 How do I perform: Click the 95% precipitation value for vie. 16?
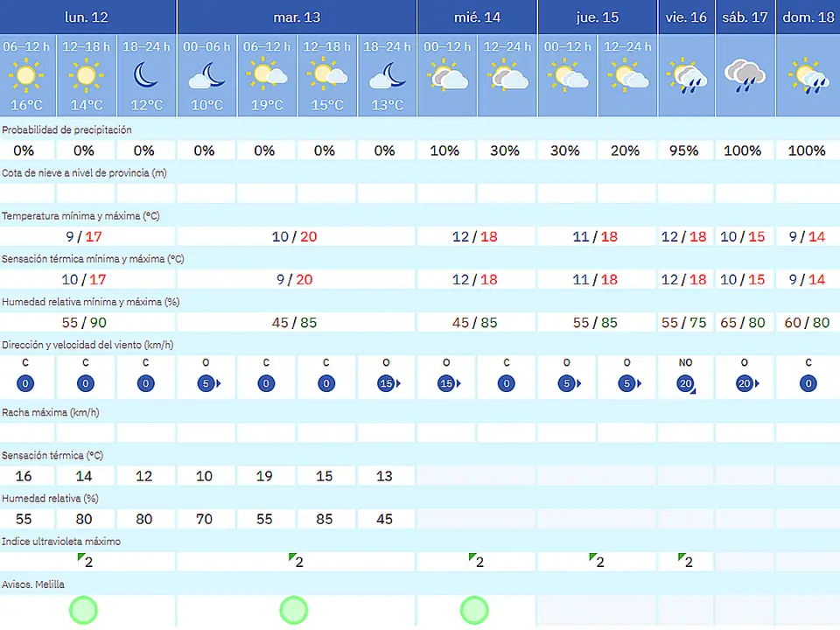click(684, 150)
